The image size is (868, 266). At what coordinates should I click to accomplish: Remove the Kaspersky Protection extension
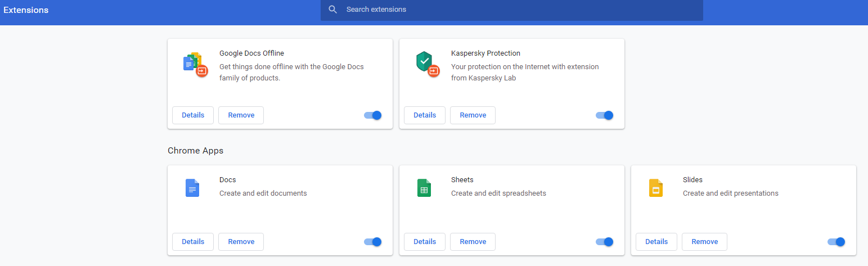[473, 115]
